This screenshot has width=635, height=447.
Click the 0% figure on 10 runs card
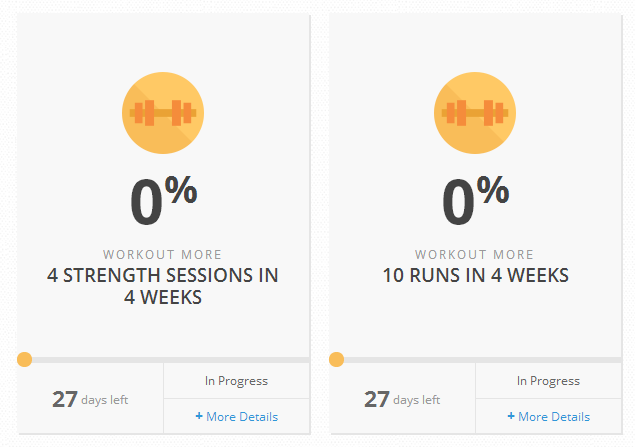point(475,201)
